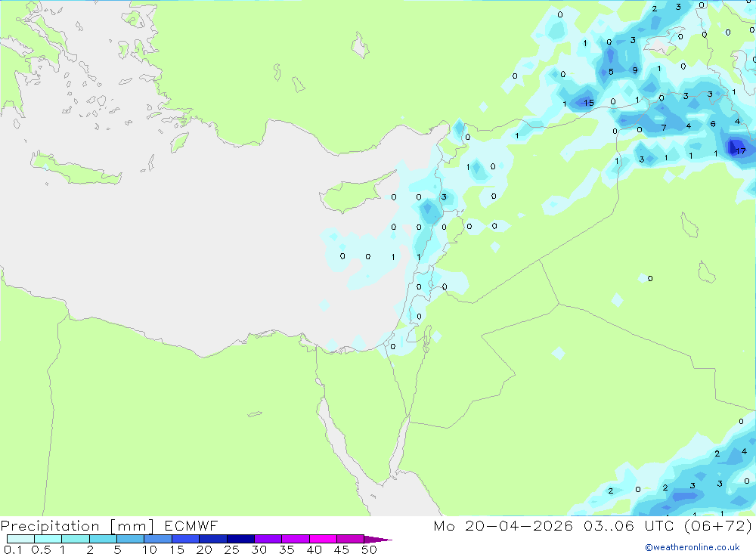Click the "7" precipitation value on map

[x=664, y=128]
